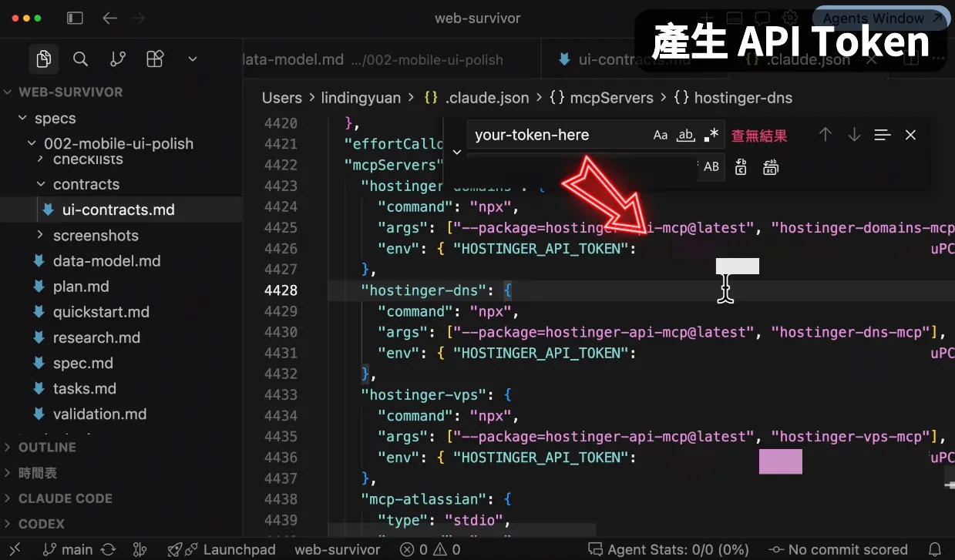The image size is (955, 560).
Task: Click the .claude.json breadcrumb
Action: (487, 98)
